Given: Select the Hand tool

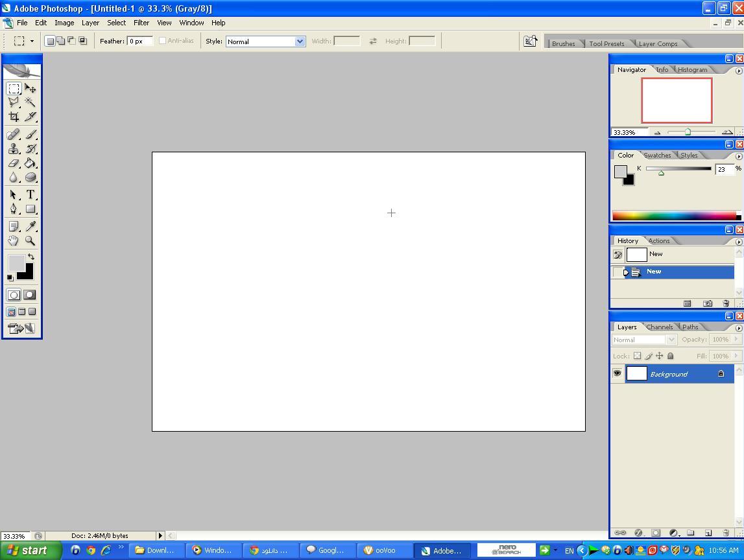Looking at the screenshot, I should (14, 240).
